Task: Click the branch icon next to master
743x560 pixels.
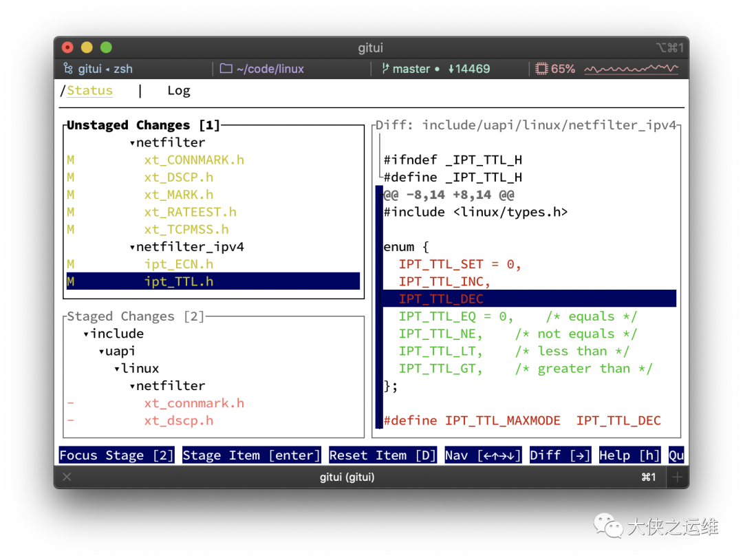Action: click(385, 69)
